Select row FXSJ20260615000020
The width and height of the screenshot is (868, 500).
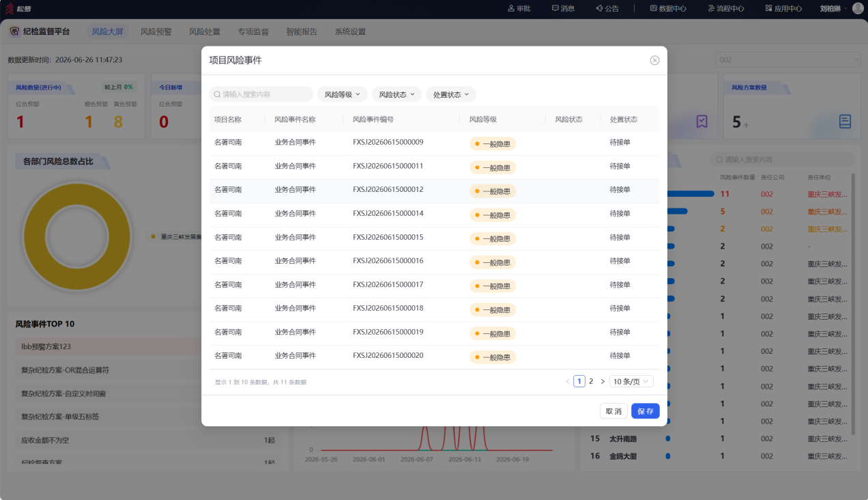(x=434, y=357)
